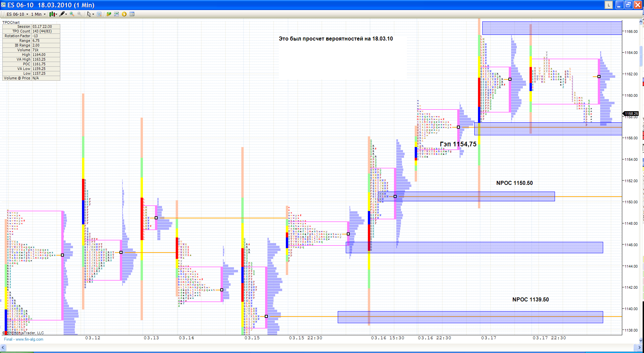
Task: Expand the 1 Min interval dropdown
Action: click(x=38, y=14)
